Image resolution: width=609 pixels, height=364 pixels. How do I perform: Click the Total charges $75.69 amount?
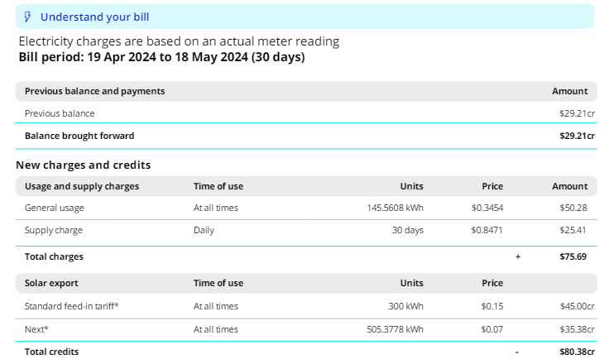tap(573, 256)
